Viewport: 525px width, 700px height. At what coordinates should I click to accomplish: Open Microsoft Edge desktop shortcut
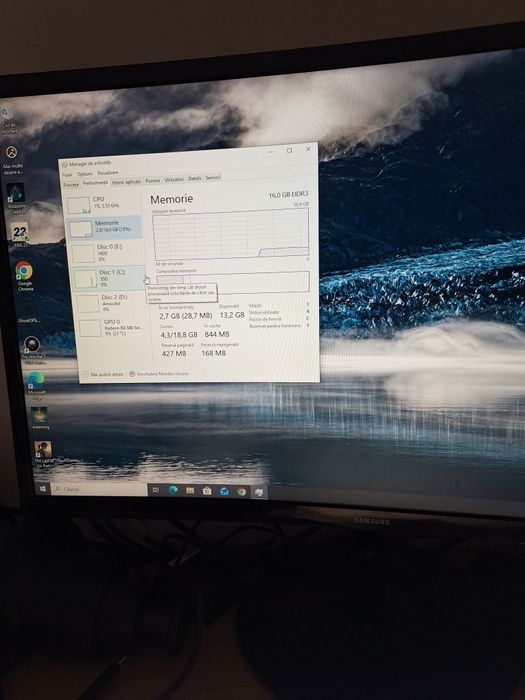[36, 385]
